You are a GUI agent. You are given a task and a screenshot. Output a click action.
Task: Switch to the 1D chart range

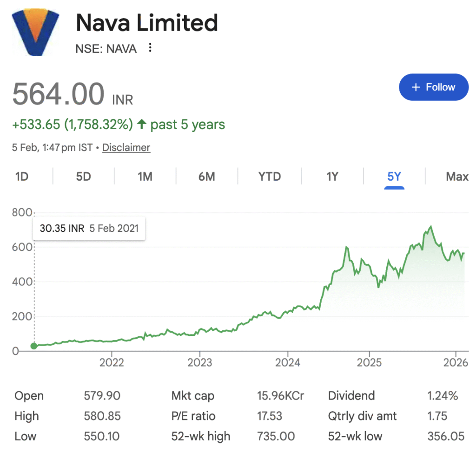pos(22,177)
